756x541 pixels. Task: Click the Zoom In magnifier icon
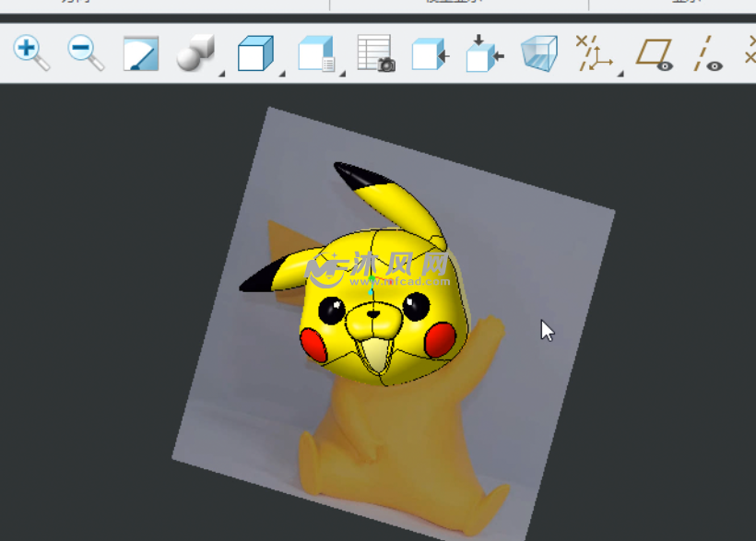click(x=30, y=53)
